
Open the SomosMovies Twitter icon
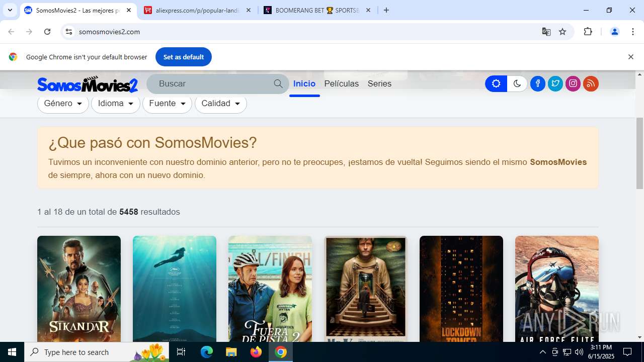click(555, 83)
